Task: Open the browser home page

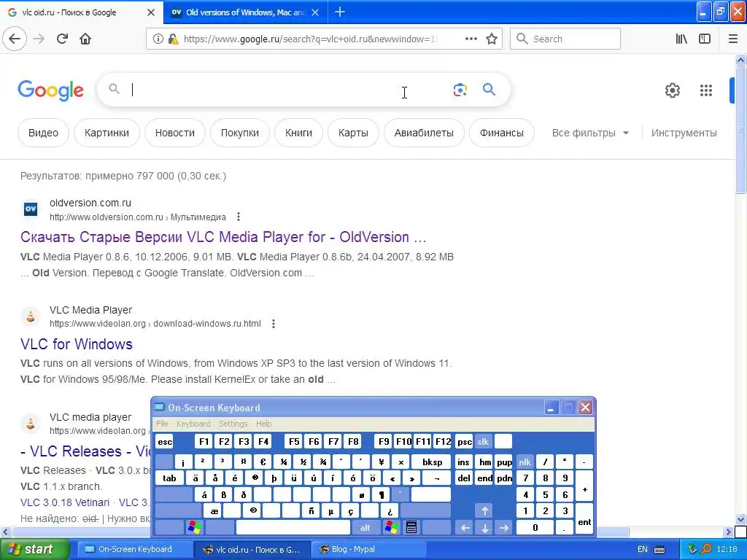Action: point(85,39)
